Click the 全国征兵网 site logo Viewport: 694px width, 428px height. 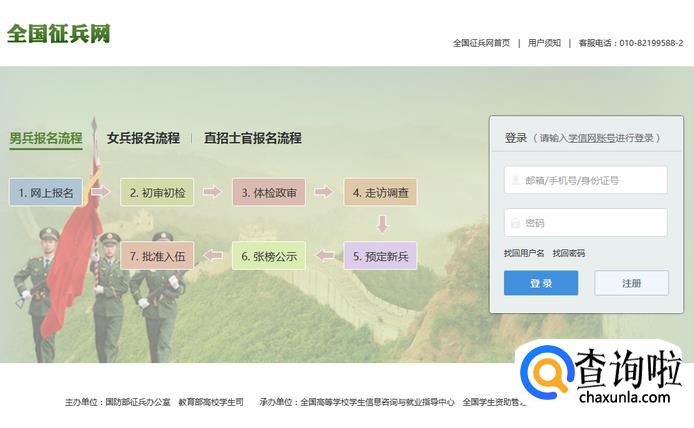click(58, 34)
